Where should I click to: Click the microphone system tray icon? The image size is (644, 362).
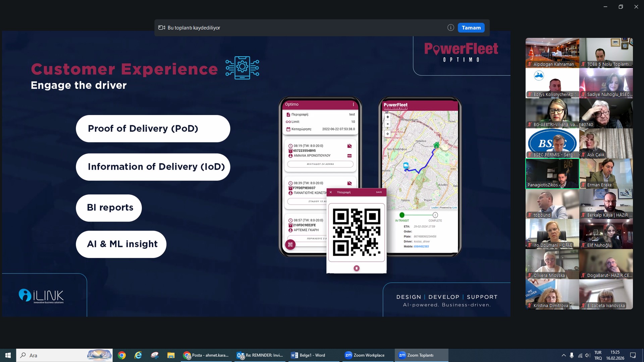572,355
